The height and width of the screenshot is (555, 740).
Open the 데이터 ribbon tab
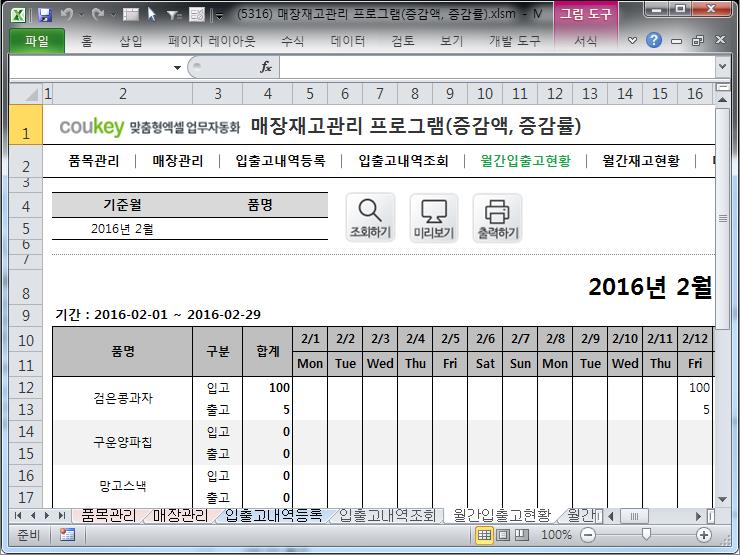pos(348,41)
